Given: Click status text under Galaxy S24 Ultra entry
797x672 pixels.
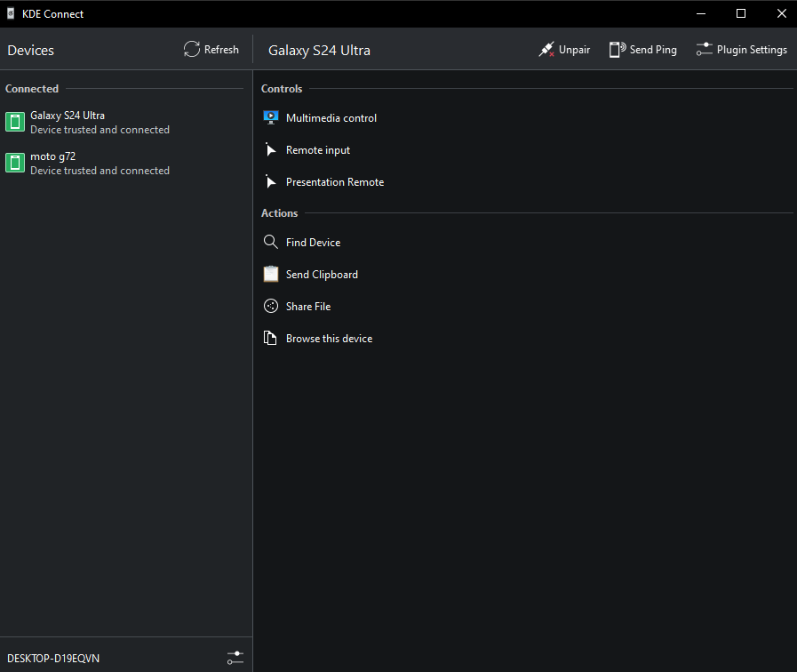Looking at the screenshot, I should [x=100, y=130].
